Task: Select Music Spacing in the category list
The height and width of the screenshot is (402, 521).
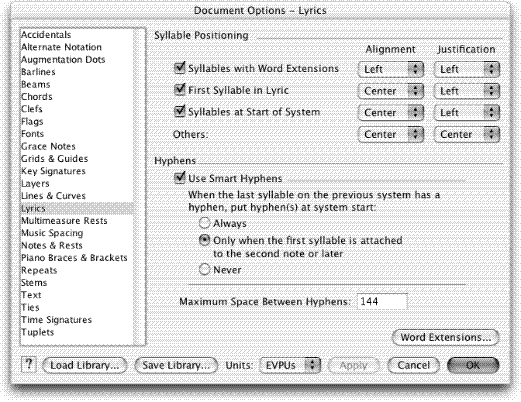Action: [x=52, y=233]
